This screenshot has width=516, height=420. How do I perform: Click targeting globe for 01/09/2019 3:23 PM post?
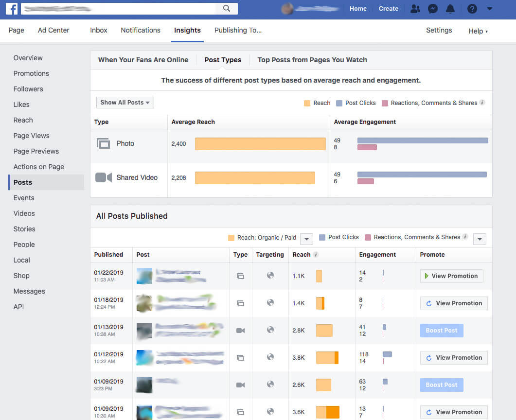[x=270, y=384]
